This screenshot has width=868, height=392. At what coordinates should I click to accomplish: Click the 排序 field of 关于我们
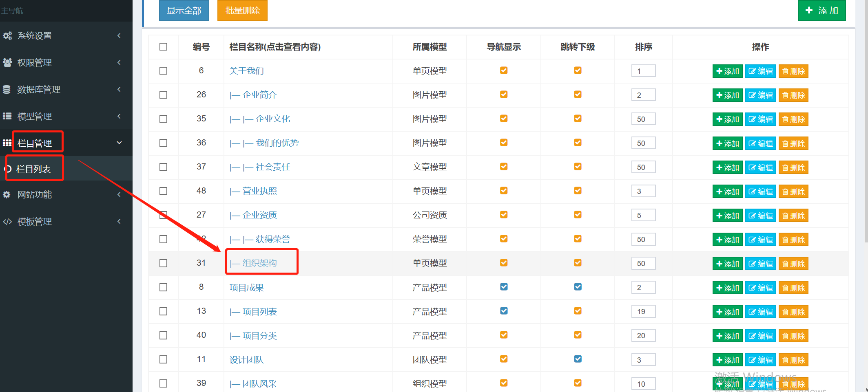(643, 71)
